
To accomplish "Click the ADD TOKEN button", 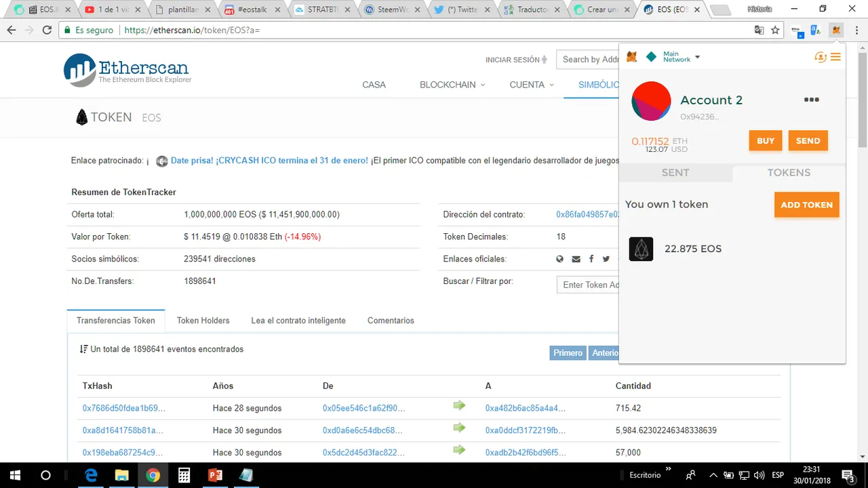I will pyautogui.click(x=806, y=205).
